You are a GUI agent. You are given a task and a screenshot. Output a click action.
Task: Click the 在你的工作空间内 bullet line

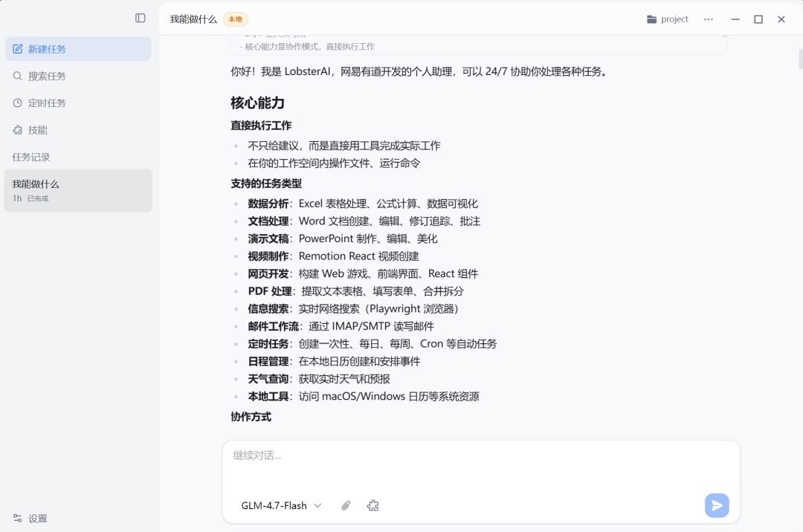(334, 163)
